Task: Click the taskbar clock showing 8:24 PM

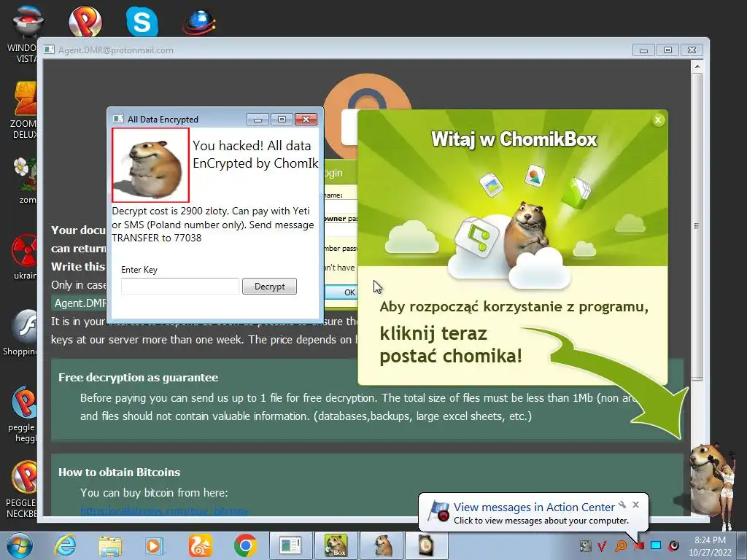Action: [x=710, y=545]
